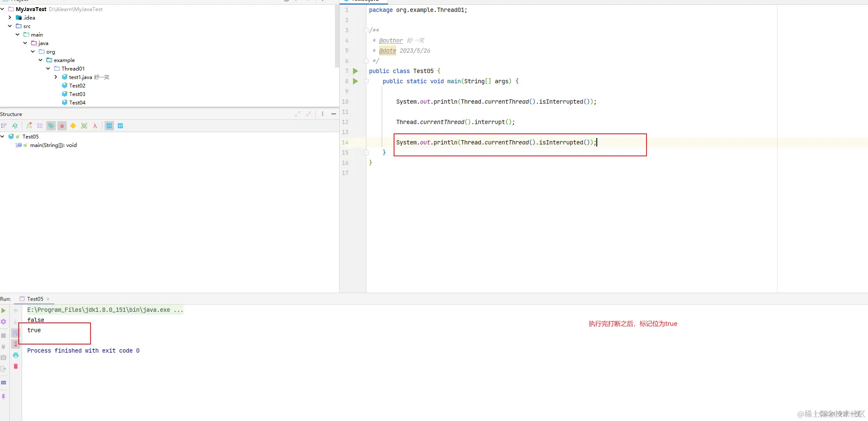Click the 'true' console output line
868x421 pixels.
(x=34, y=330)
